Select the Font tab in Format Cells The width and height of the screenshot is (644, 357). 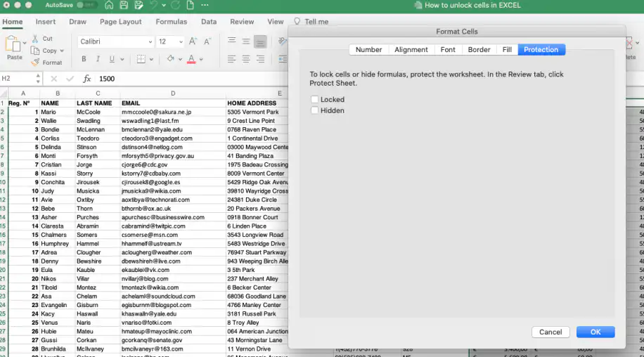(448, 50)
